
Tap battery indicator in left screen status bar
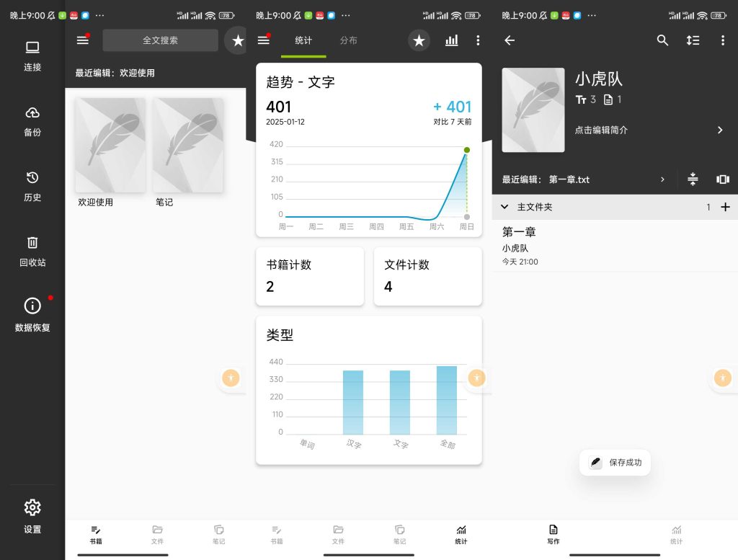pos(227,16)
